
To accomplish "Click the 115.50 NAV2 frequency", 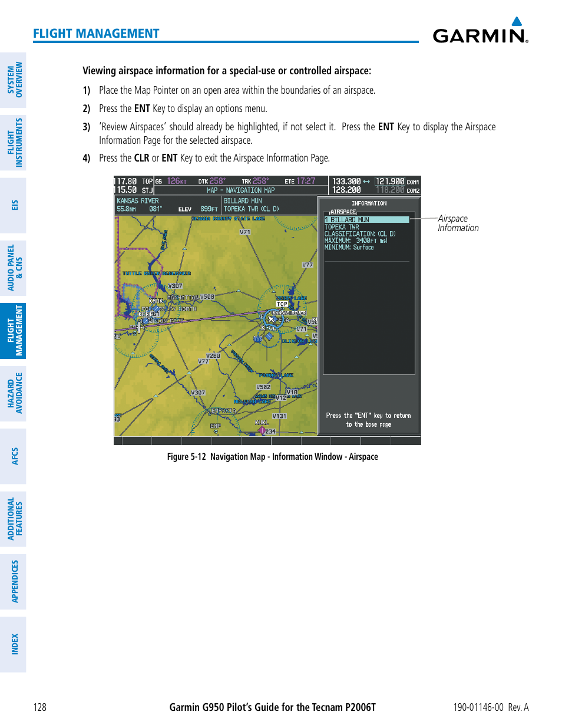I will pos(126,190).
